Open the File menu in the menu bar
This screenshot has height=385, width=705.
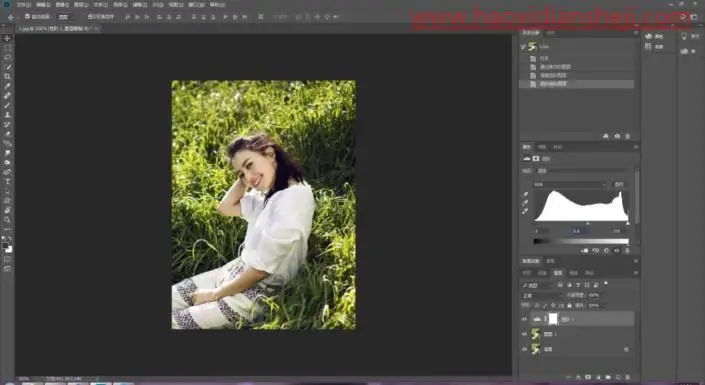point(24,4)
